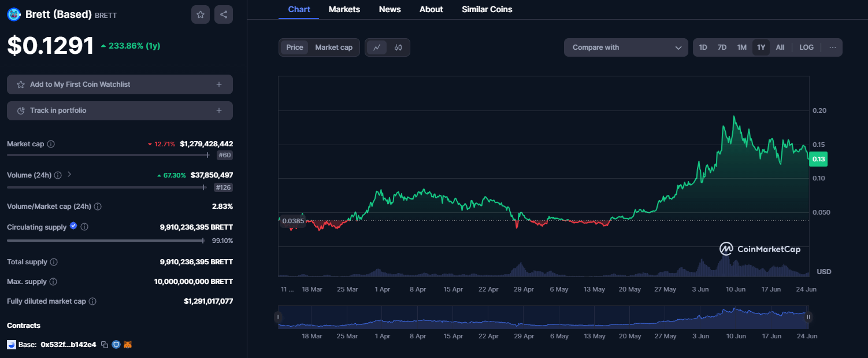Toggle the LOG scale option
The height and width of the screenshot is (358, 868).
pyautogui.click(x=806, y=47)
